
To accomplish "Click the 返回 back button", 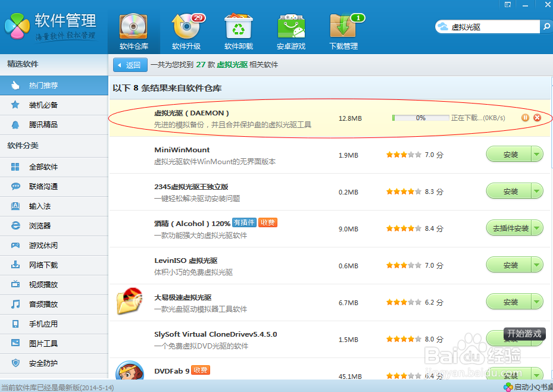I will click(130, 65).
